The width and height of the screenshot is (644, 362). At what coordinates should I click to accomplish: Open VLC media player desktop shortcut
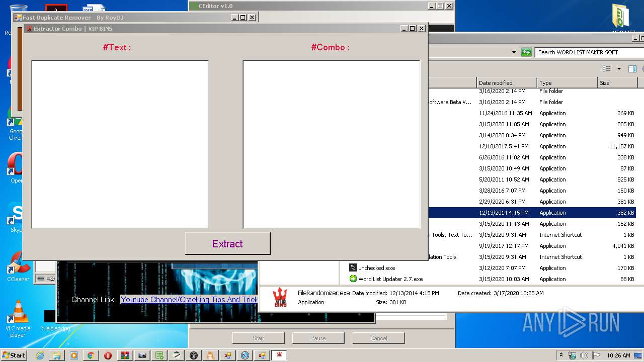(x=18, y=318)
